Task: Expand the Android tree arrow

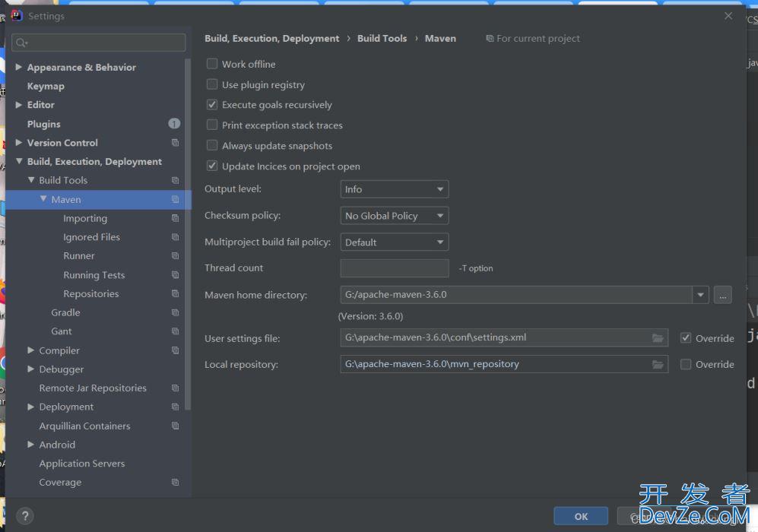Action: (30, 444)
